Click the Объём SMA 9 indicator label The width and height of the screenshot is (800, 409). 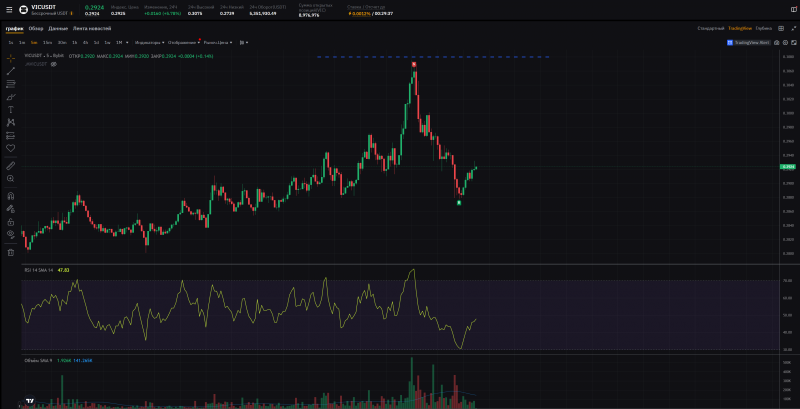coord(38,361)
